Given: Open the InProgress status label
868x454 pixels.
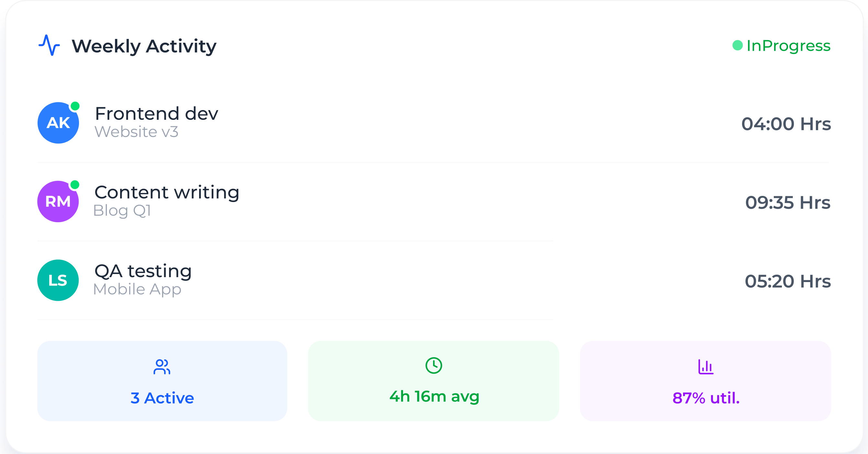Looking at the screenshot, I should pos(788,46).
